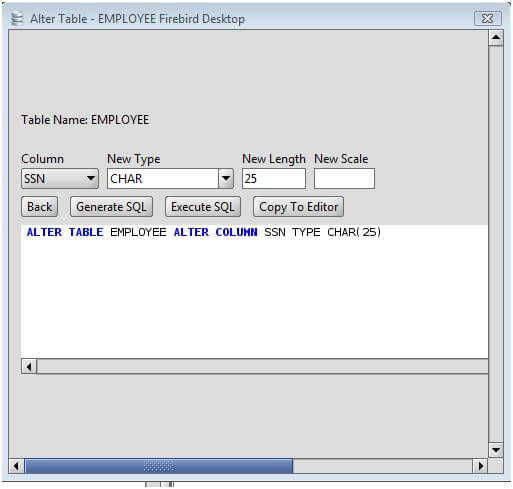Click the SQL pane's left scroll arrow
The image size is (513, 489).
point(29,367)
